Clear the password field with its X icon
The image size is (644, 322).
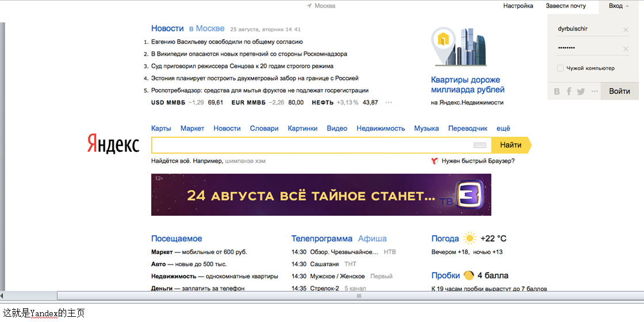pyautogui.click(x=626, y=49)
